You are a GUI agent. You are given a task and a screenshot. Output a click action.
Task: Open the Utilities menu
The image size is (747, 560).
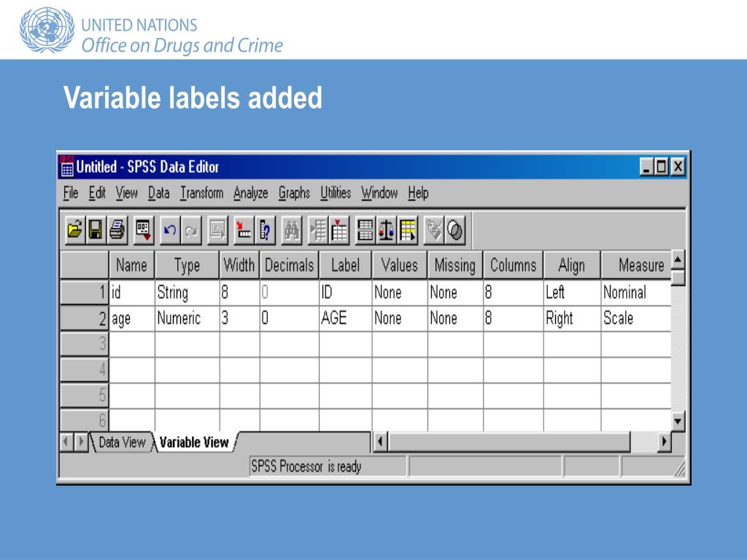(x=336, y=192)
